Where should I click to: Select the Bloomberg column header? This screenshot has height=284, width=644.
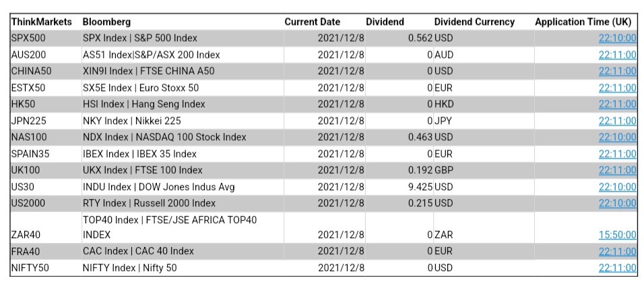pos(107,22)
